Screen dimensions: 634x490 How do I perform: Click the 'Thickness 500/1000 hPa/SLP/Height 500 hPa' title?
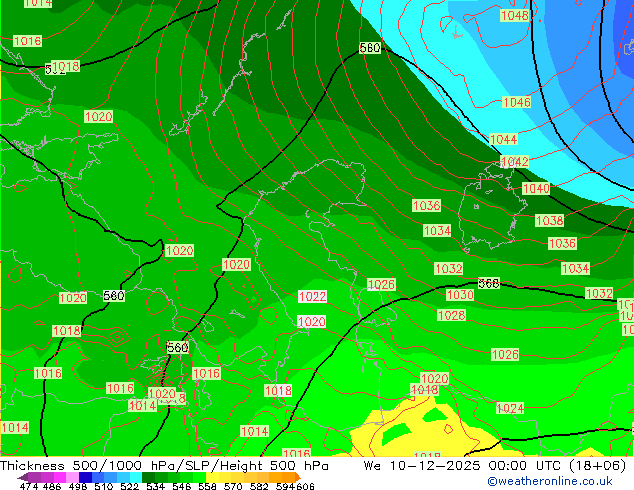pyautogui.click(x=164, y=466)
